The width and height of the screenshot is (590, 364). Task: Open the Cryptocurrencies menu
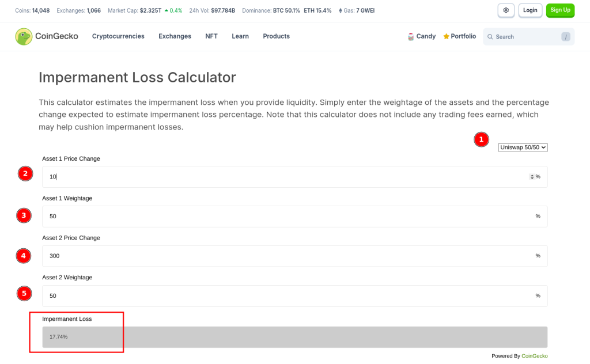click(118, 36)
